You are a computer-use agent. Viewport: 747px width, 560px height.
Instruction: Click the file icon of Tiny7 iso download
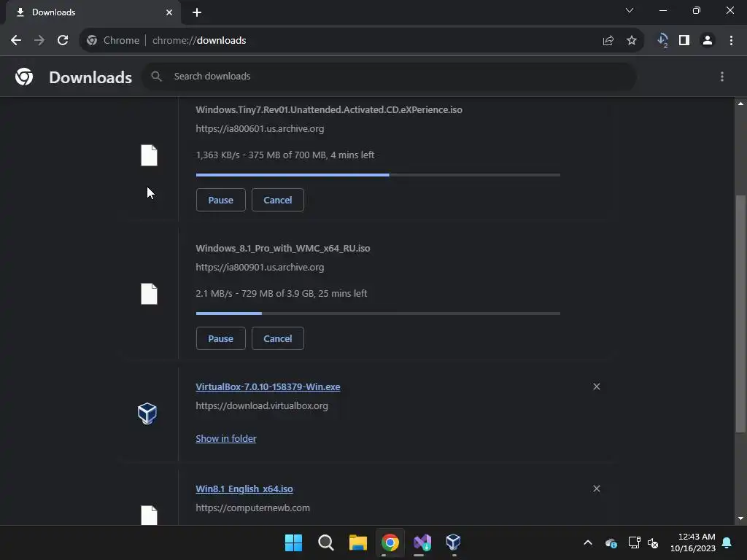tap(149, 155)
